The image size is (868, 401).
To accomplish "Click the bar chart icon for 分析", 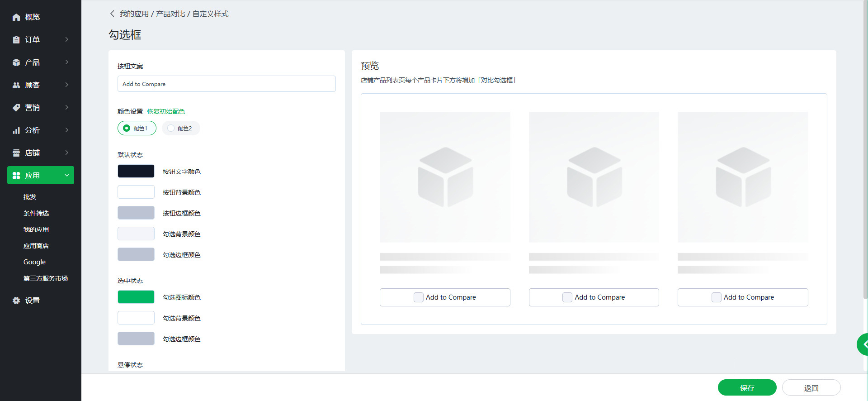I will [x=16, y=130].
